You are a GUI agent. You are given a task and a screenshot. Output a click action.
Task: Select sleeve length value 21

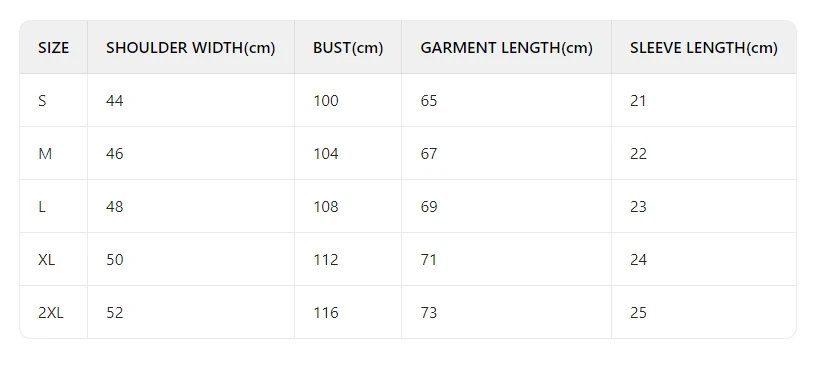tap(638, 100)
